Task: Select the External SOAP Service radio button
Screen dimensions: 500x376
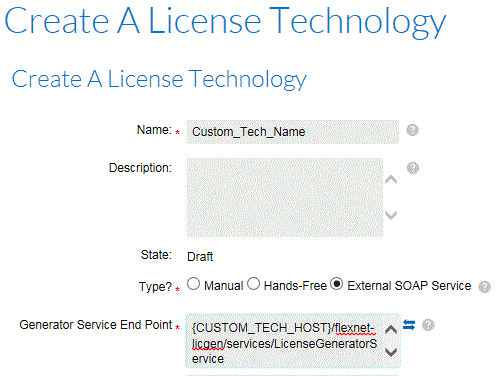Action: (x=337, y=284)
